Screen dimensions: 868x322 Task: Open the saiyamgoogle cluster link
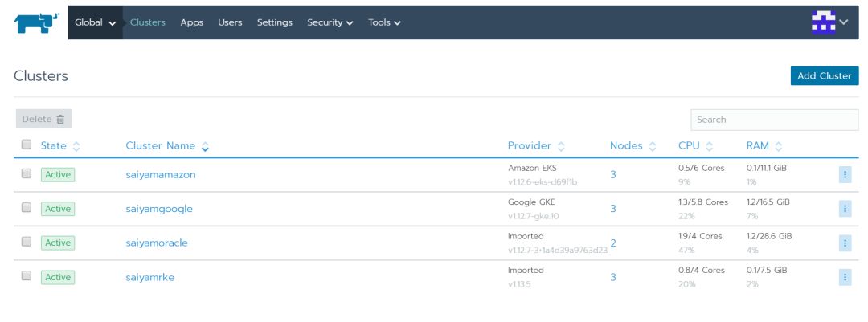tap(159, 209)
